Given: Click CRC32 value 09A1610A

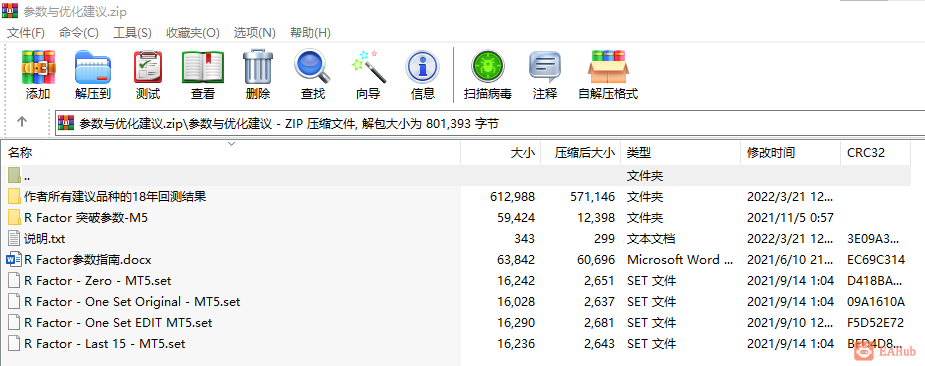Looking at the screenshot, I should (x=876, y=302).
